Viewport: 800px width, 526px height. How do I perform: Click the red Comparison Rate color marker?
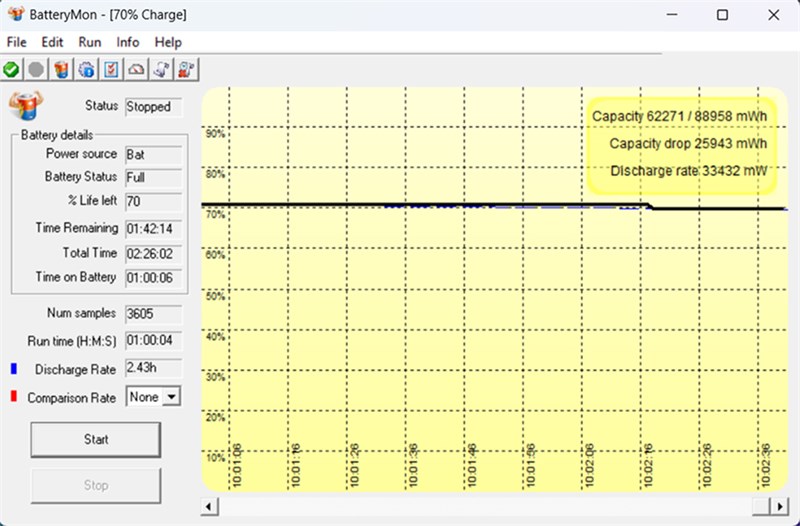pos(14,397)
